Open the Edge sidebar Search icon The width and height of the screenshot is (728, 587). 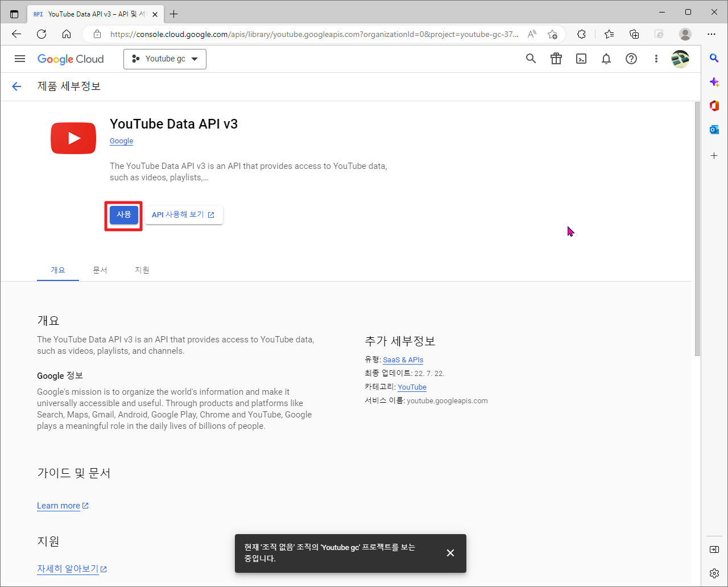tap(714, 58)
